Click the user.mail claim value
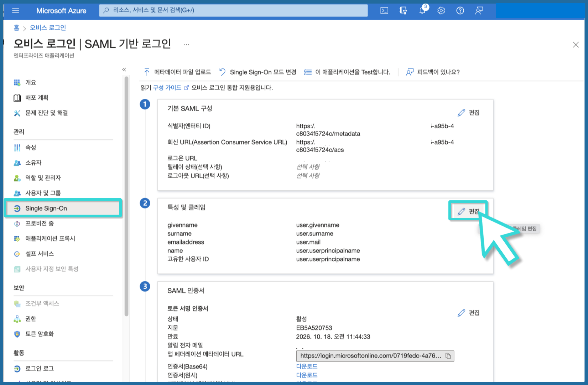Viewport: 588px width, 385px height. tap(308, 242)
